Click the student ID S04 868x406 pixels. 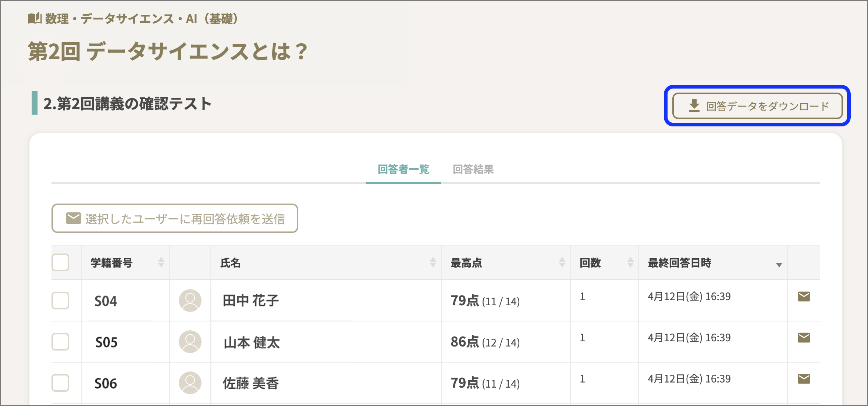pos(106,301)
